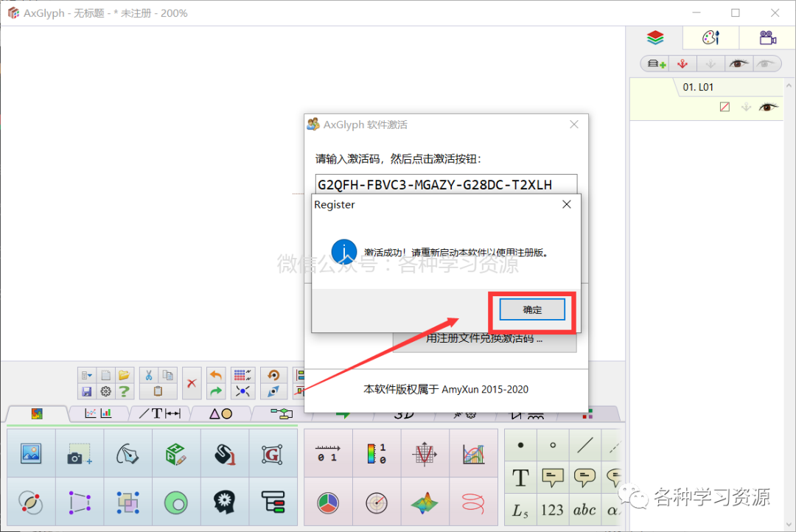Select the purple polygon node edit tool
Screen dimensions: 796x532
pos(80,503)
